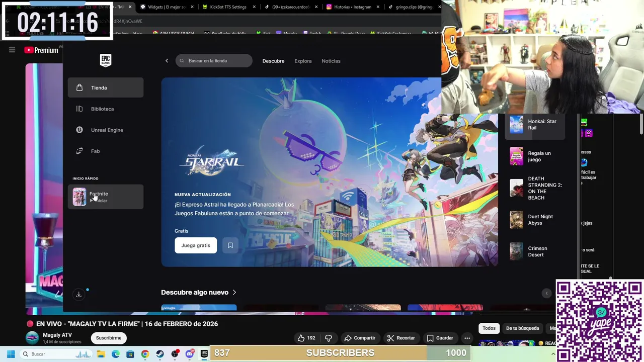644x362 pixels.
Task: Click the taskbar Buscar search box
Action: (56, 354)
